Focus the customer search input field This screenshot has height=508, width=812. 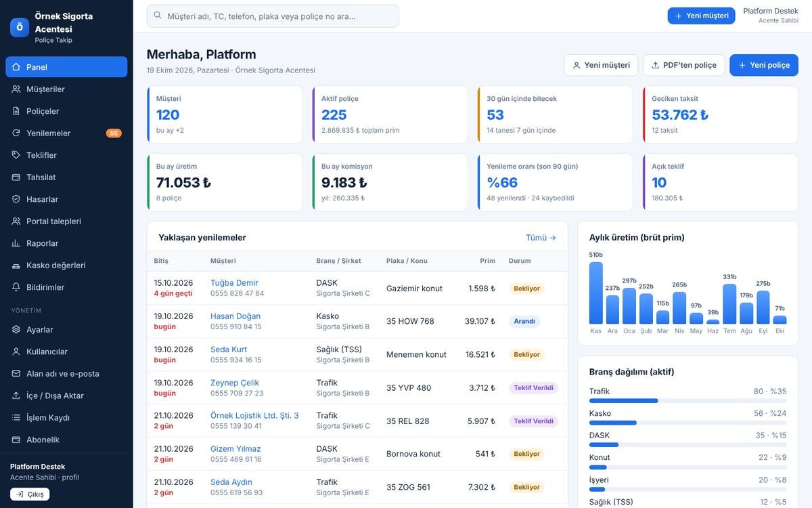[273, 16]
